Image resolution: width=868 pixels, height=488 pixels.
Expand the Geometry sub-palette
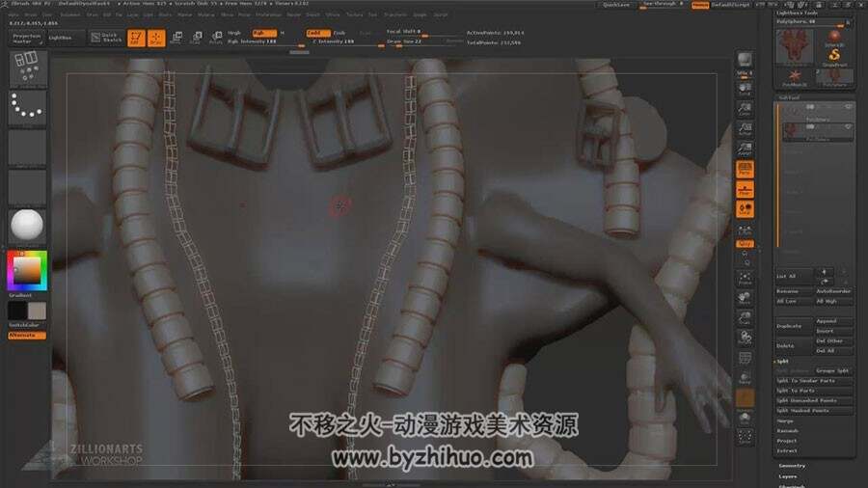792,466
